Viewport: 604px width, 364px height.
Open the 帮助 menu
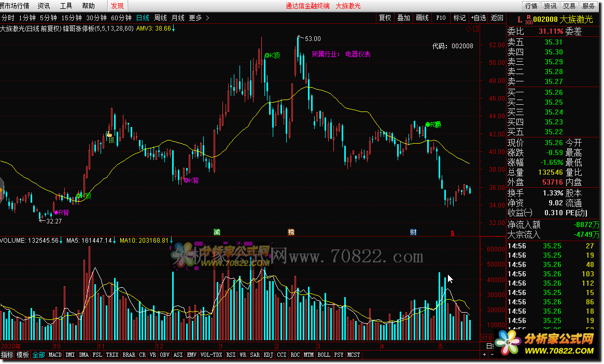tap(88, 6)
